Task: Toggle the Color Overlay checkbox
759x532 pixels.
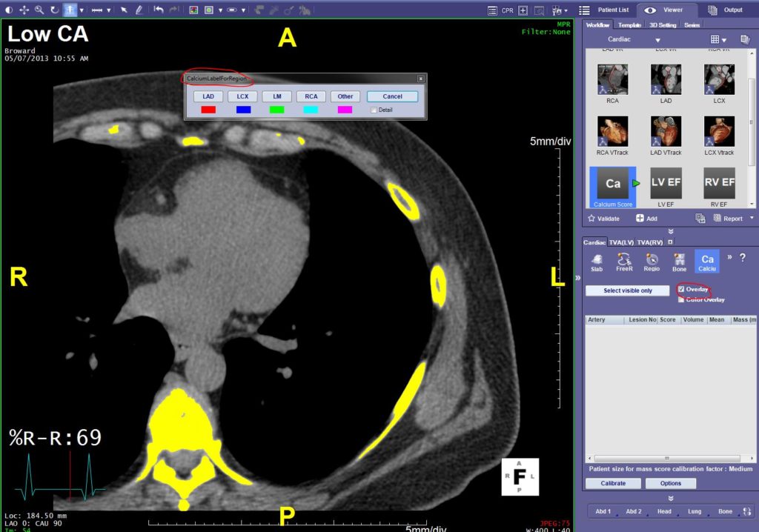Action: tap(681, 299)
